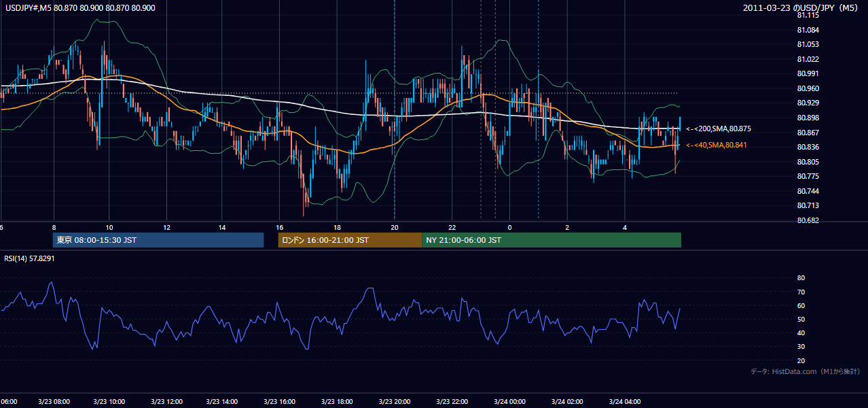Click hour 4 tick under price chart
868x408 pixels.
tap(625, 227)
